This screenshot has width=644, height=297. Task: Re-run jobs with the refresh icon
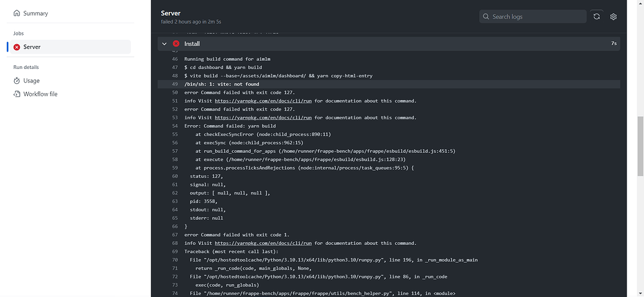(597, 16)
